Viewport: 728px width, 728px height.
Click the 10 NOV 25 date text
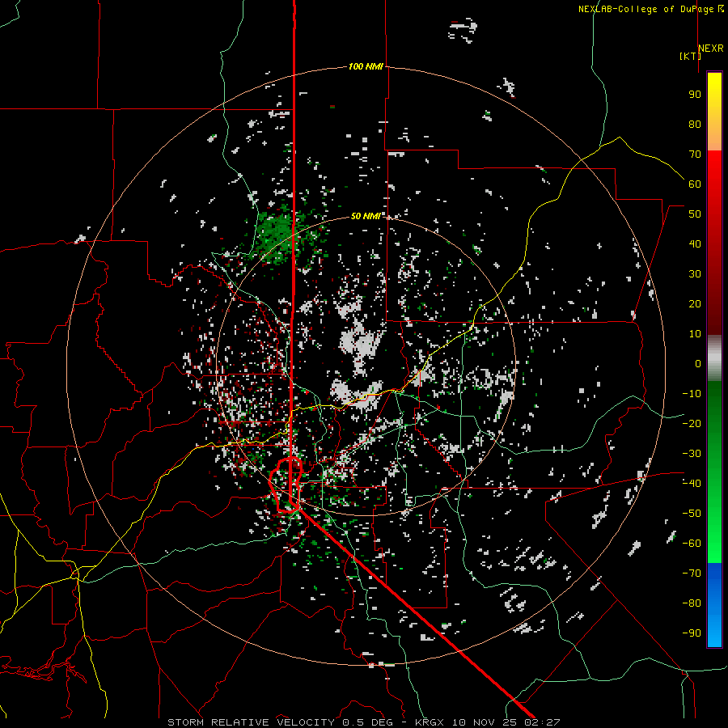[x=484, y=722]
